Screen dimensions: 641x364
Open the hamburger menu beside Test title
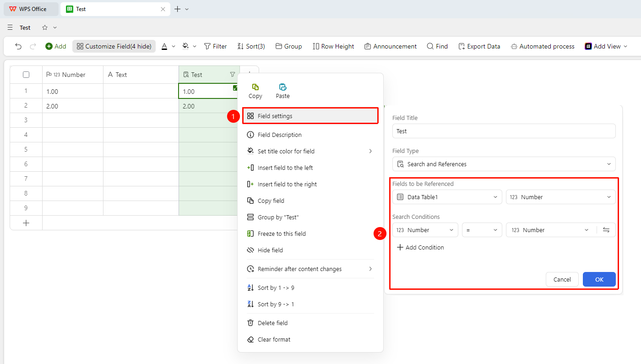click(x=10, y=27)
